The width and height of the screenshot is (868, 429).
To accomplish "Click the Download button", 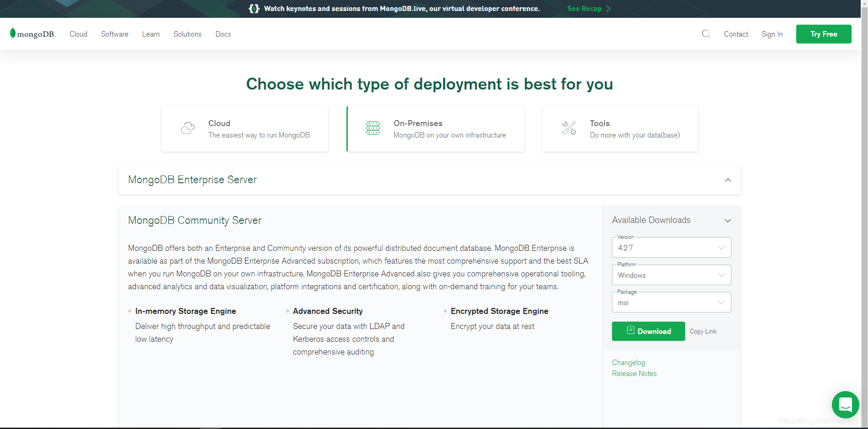I will (x=648, y=331).
